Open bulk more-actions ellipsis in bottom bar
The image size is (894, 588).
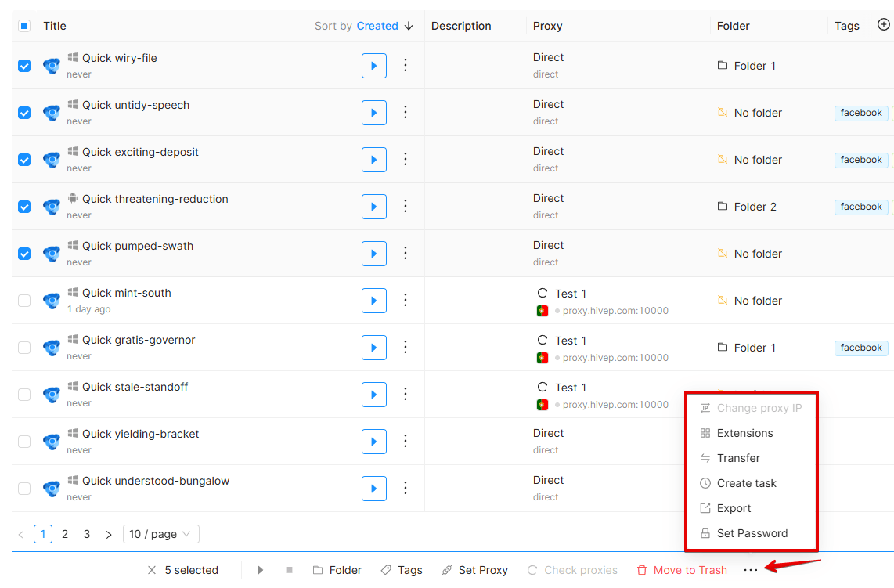tap(751, 570)
